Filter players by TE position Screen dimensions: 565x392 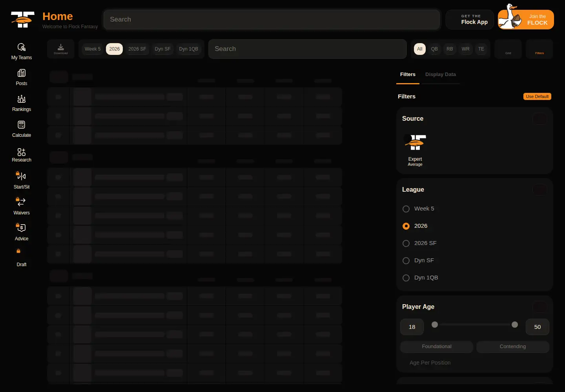[481, 49]
